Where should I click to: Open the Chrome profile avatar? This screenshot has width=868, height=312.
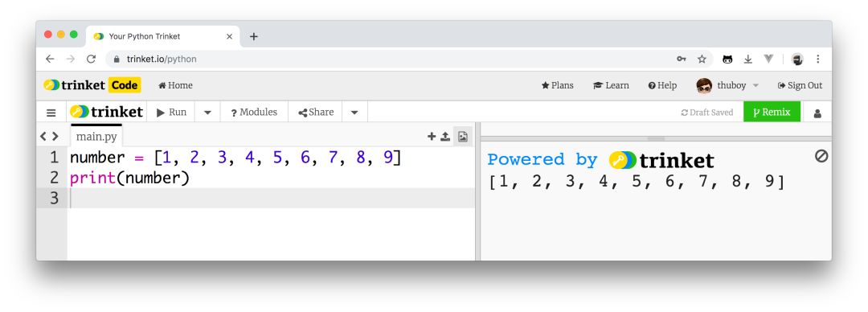pos(798,60)
